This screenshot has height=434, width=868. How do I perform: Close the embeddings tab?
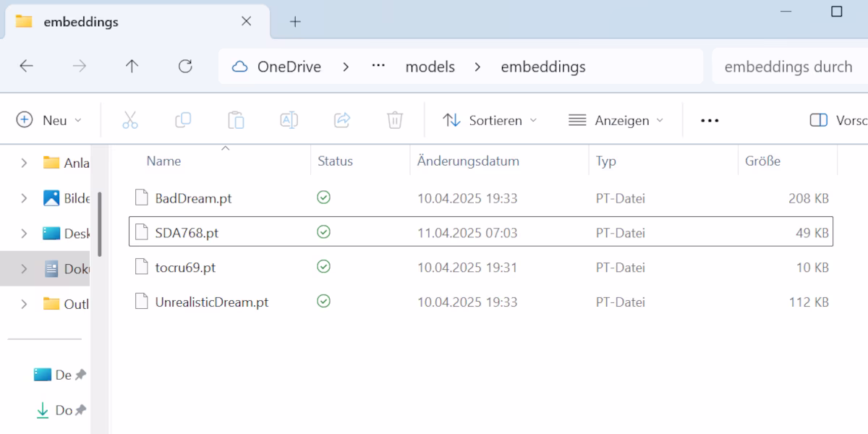(246, 21)
